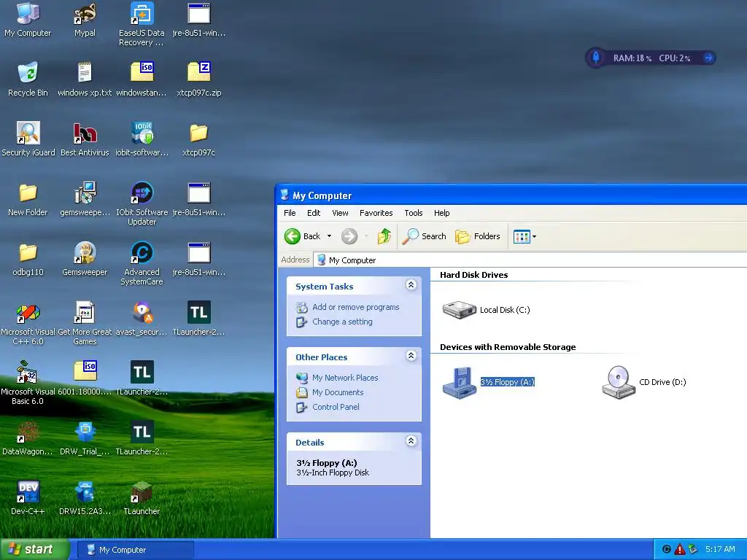Open the Help menu
This screenshot has width=747, height=560.
[x=441, y=213]
